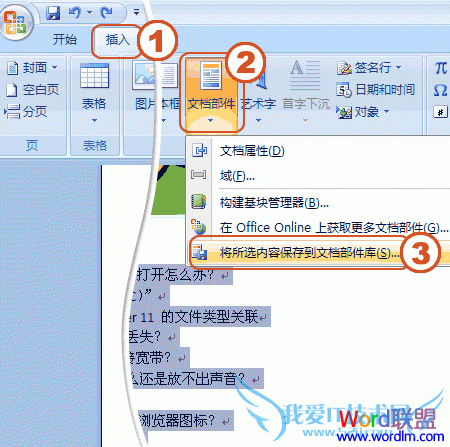Click the 表格 table grid icon
This screenshot has width=450, height=447.
[x=94, y=76]
